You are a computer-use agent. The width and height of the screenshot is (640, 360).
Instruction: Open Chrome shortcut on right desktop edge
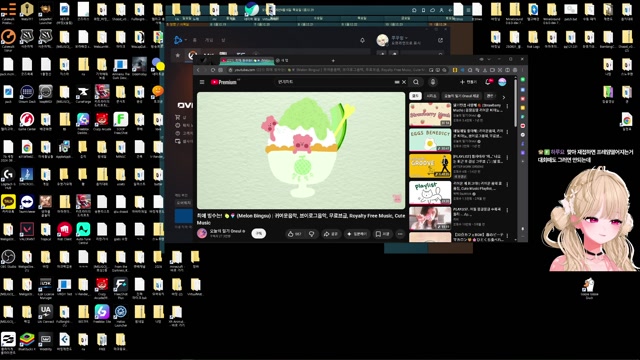point(627,122)
